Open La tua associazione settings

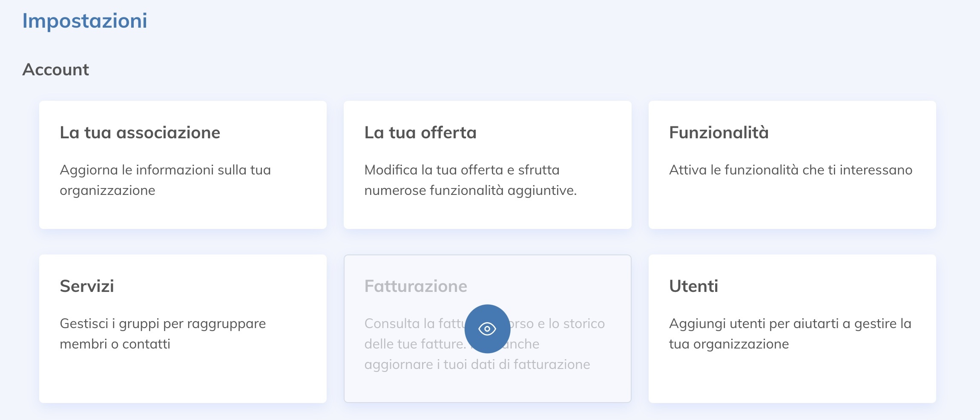[183, 165]
